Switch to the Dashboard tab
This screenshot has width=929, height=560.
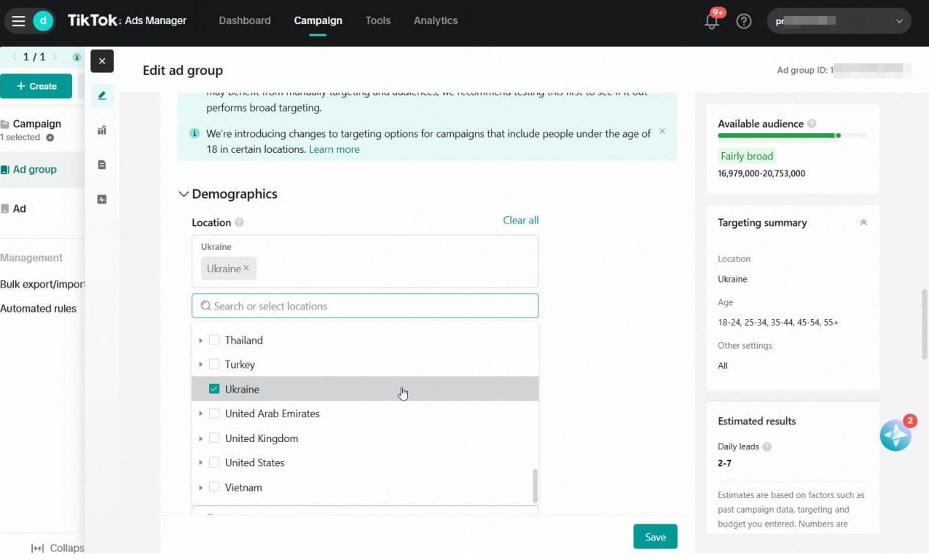point(244,20)
